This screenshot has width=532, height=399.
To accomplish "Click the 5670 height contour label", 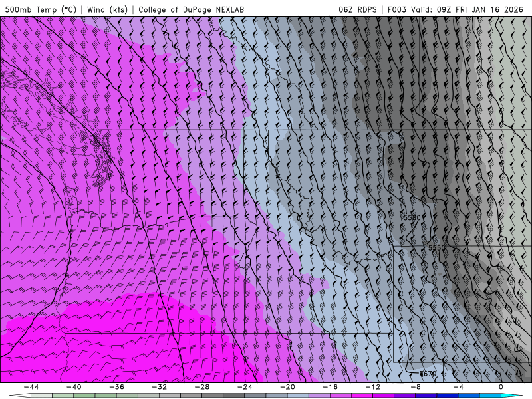I will [428, 374].
